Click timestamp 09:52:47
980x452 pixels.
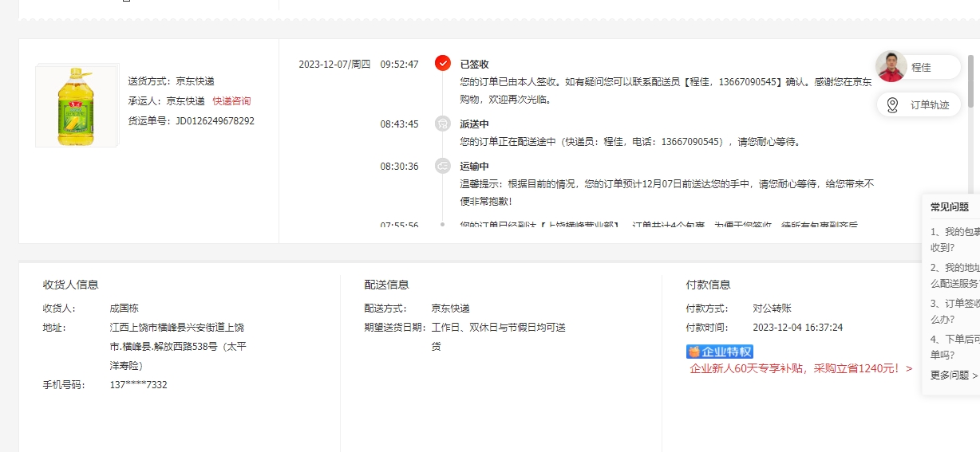click(x=399, y=65)
